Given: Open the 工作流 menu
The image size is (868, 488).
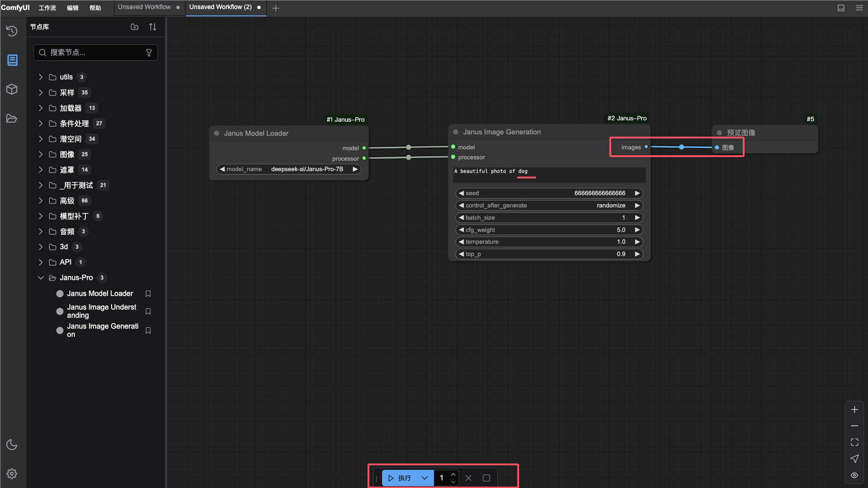Looking at the screenshot, I should pyautogui.click(x=47, y=8).
